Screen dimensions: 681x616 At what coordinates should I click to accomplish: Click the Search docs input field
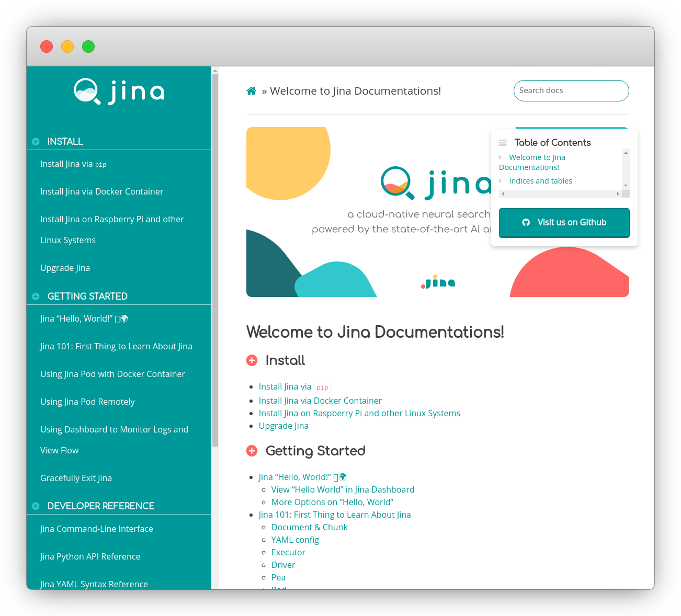tap(571, 90)
